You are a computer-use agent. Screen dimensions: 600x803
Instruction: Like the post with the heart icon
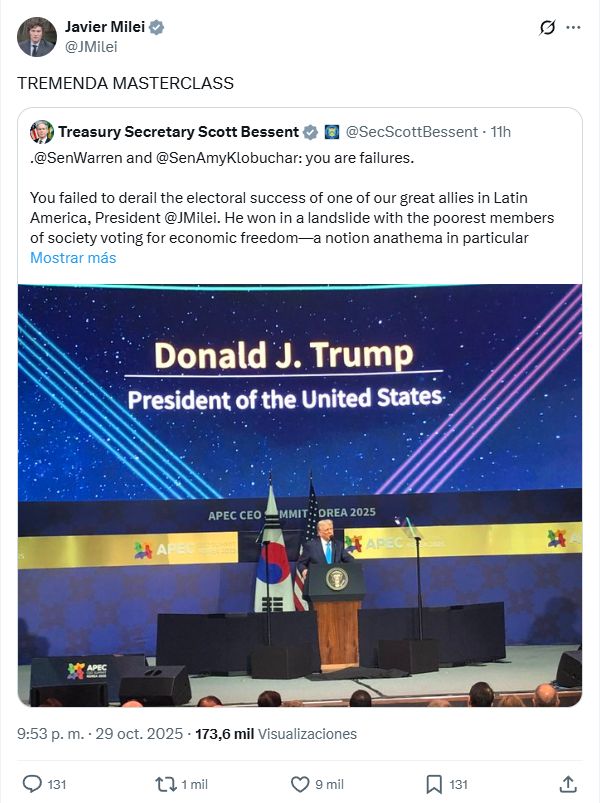click(x=300, y=784)
